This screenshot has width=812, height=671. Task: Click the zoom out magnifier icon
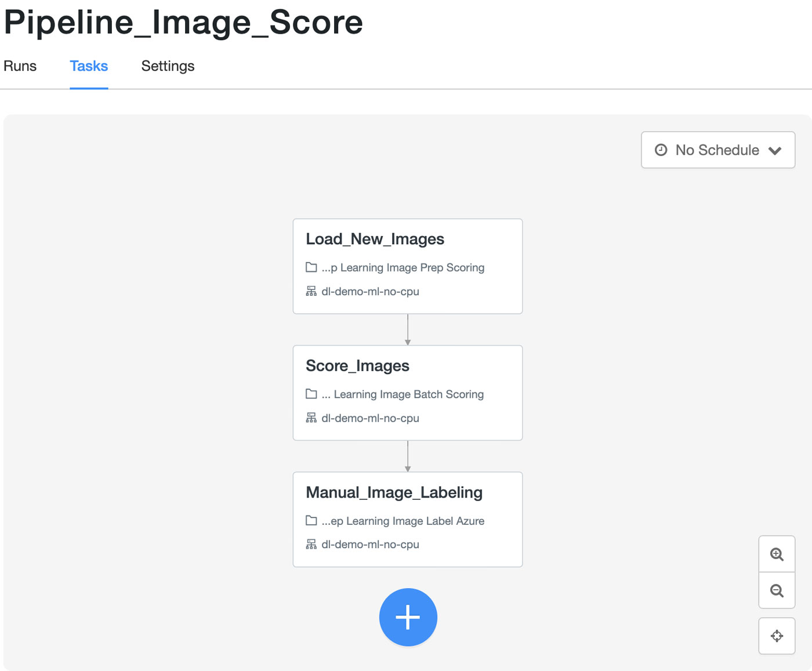pos(777,590)
